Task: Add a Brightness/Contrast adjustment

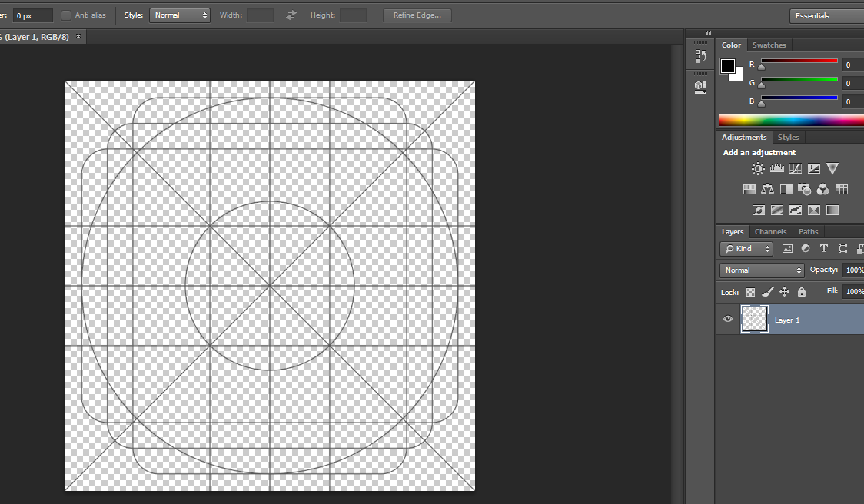Action: click(x=758, y=169)
